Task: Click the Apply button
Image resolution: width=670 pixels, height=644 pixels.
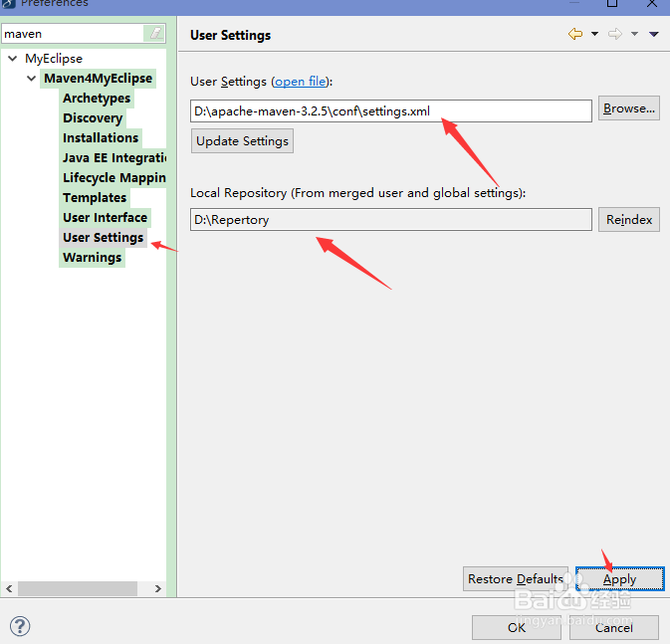Action: click(619, 578)
